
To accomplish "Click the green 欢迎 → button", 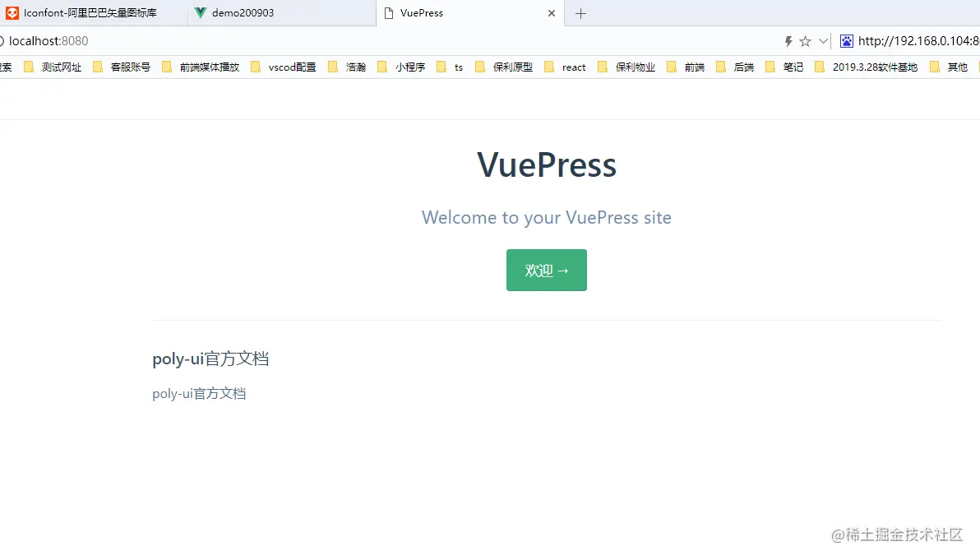I will coord(546,270).
